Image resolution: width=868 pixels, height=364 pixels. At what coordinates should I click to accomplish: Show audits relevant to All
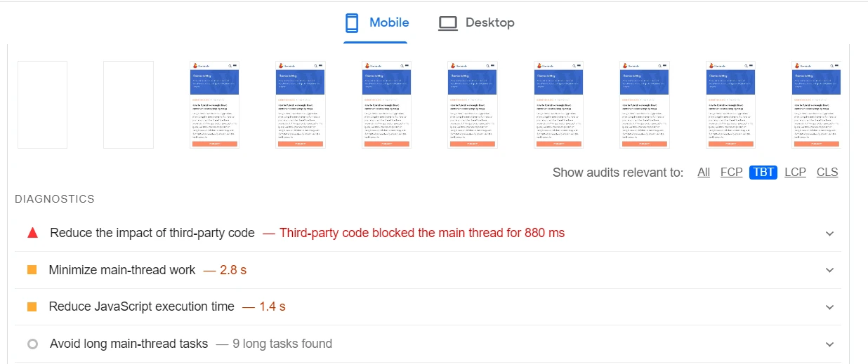click(x=704, y=172)
